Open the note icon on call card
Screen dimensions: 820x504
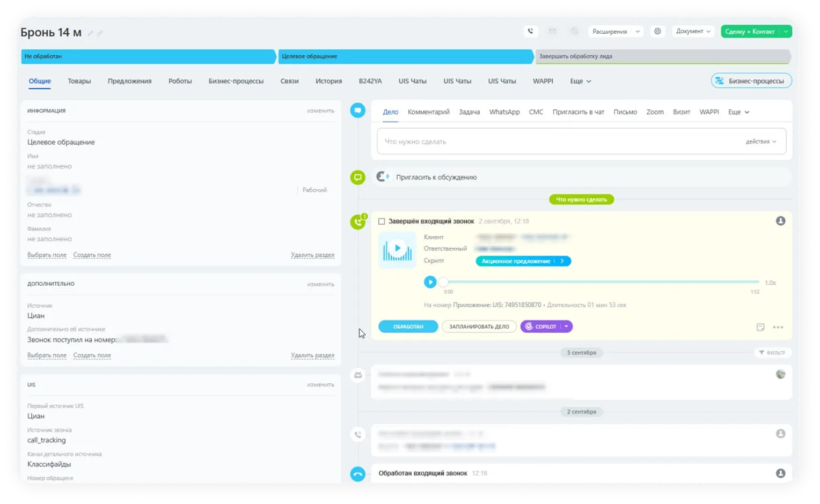760,327
